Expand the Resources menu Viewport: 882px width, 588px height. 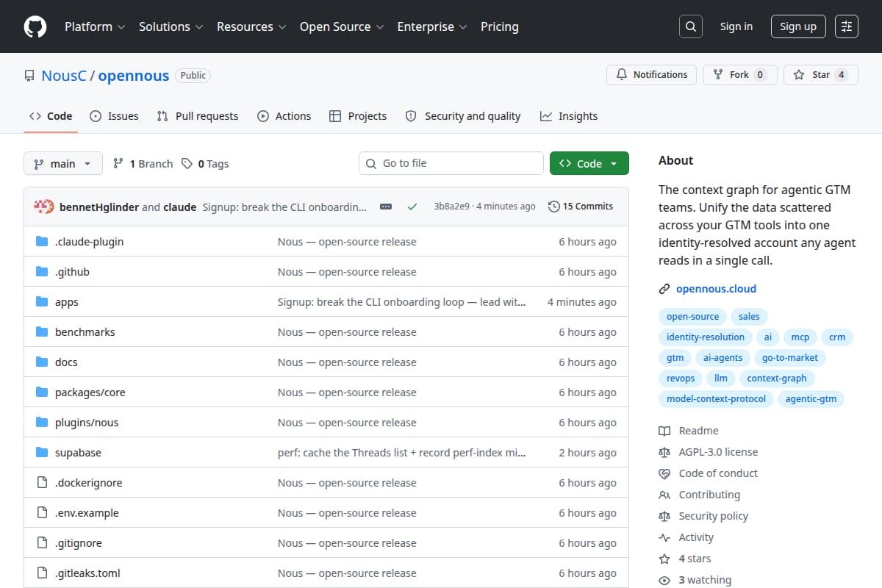[251, 26]
